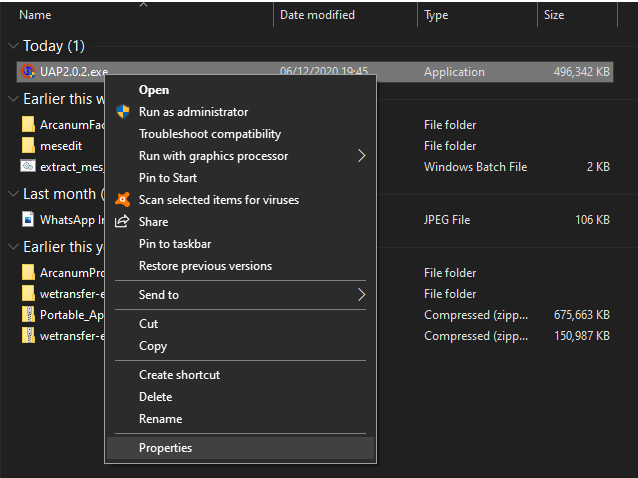Click the Share icon in context menu
This screenshot has height=478, width=638.
point(123,222)
